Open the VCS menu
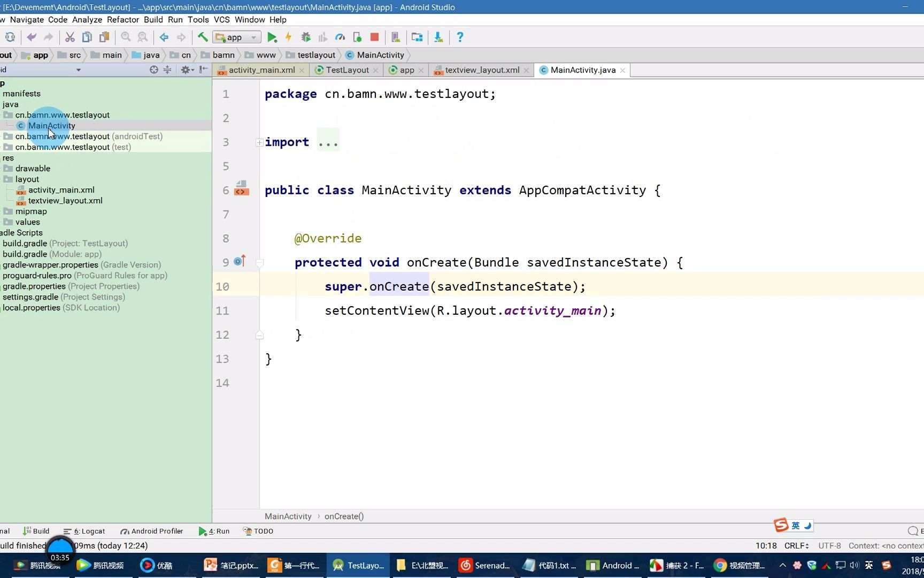The image size is (924, 578). point(222,20)
